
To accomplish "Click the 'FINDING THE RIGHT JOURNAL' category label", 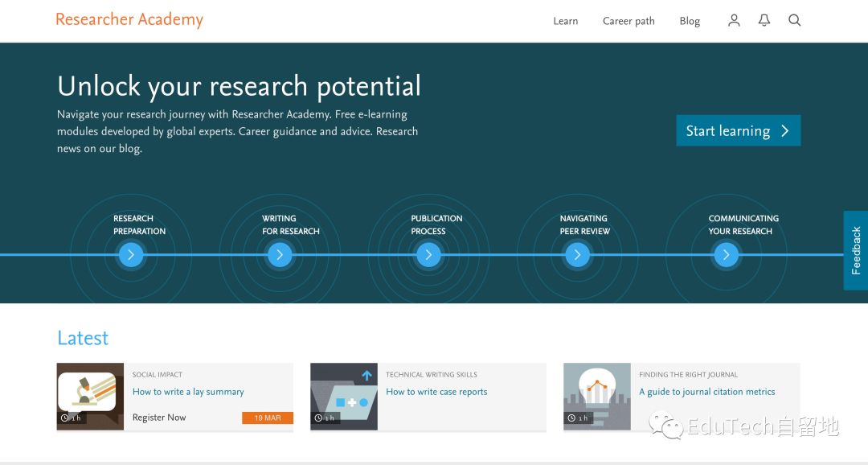I will [x=688, y=375].
